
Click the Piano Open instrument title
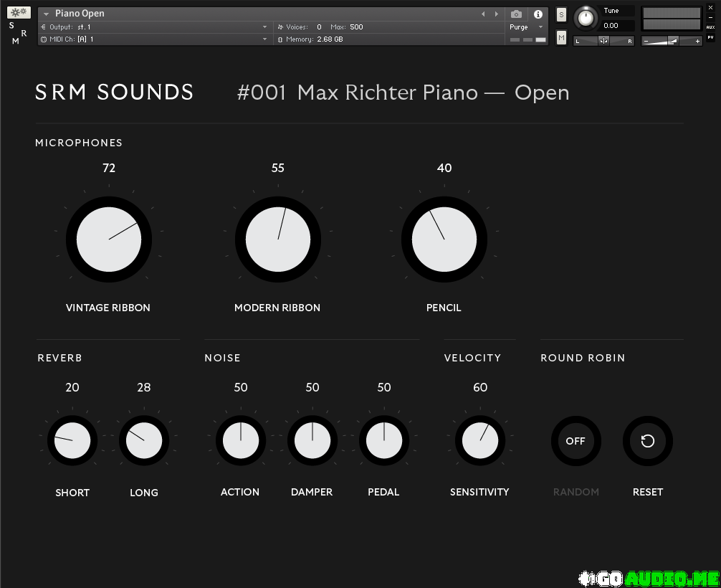click(x=80, y=14)
